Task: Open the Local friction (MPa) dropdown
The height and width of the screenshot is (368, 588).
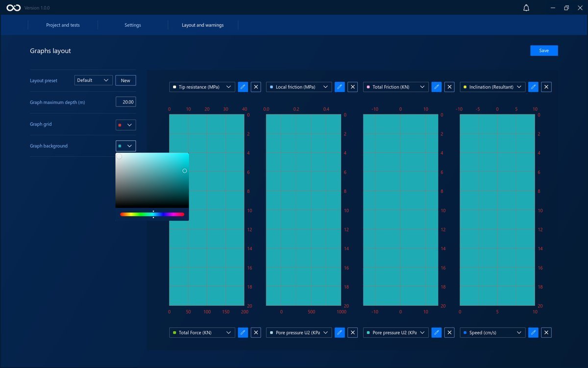Action: pyautogui.click(x=299, y=87)
